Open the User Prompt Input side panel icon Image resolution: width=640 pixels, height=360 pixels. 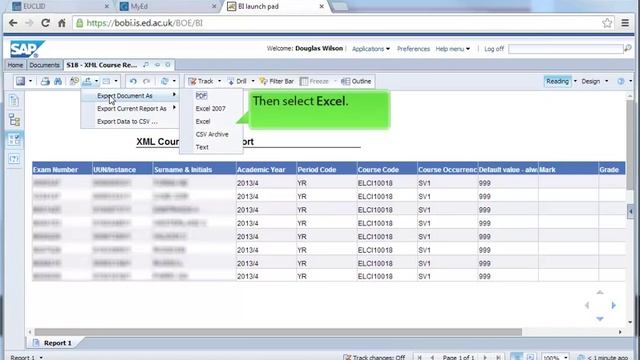click(14, 159)
